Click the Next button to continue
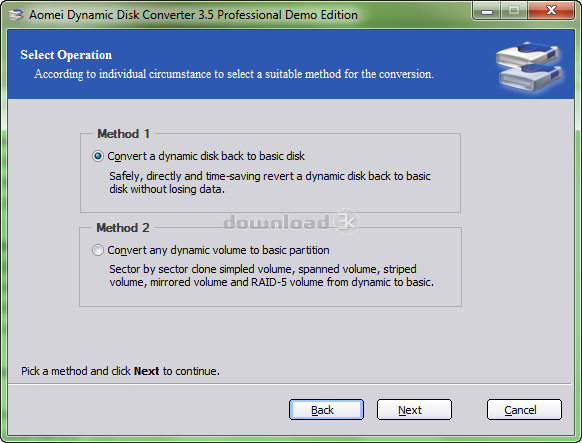 (414, 410)
